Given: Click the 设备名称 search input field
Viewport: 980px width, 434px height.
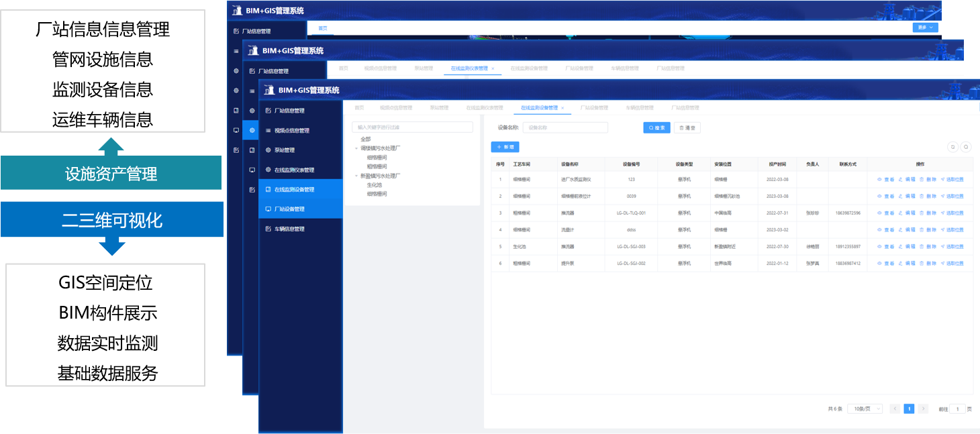Looking at the screenshot, I should tap(565, 127).
